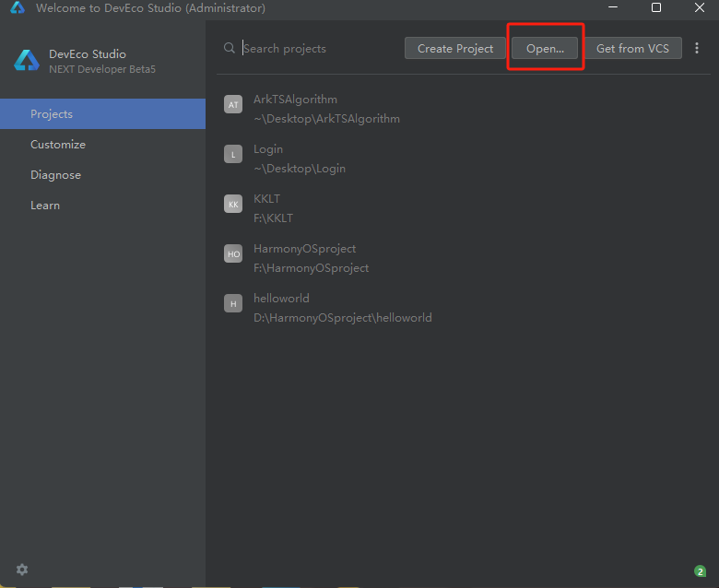Click the KKLT project KK icon
Screen dimensions: 719x588
coord(233,205)
